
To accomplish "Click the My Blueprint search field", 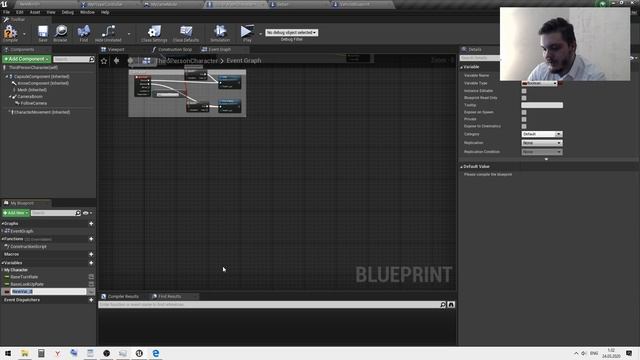I will [53, 213].
